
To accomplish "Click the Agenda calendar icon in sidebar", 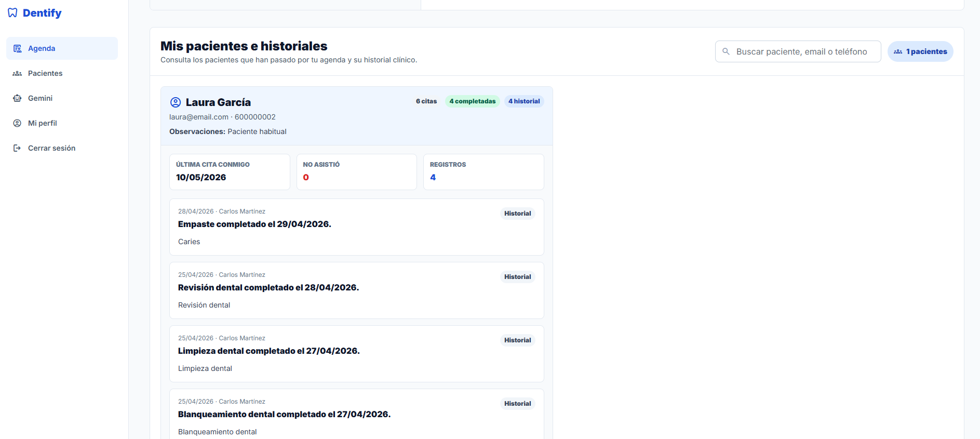I will [x=17, y=48].
